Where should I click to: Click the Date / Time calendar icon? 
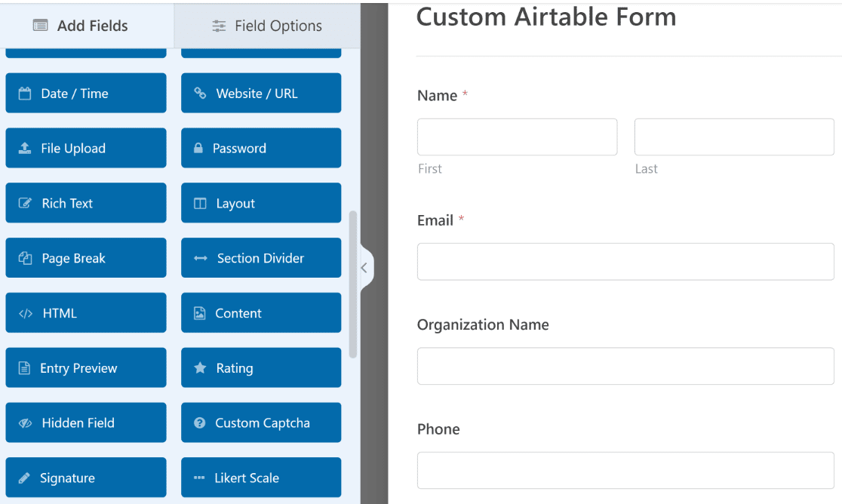pos(25,94)
